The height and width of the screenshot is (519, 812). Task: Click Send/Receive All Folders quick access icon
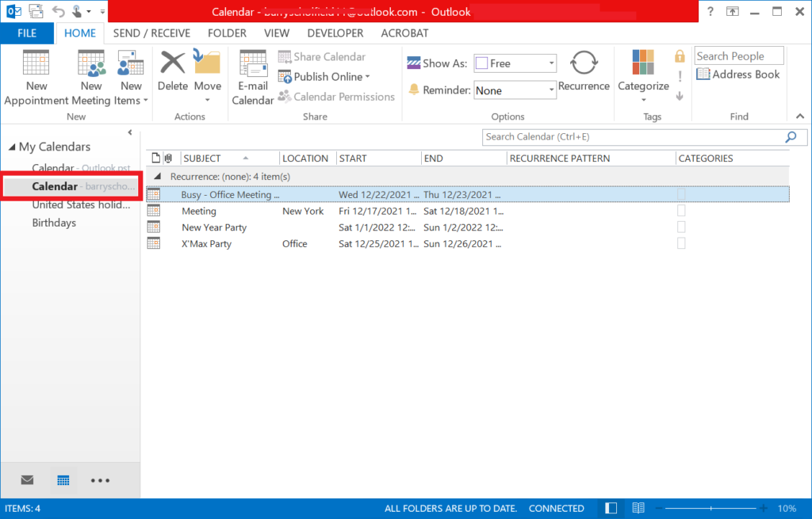pyautogui.click(x=36, y=11)
